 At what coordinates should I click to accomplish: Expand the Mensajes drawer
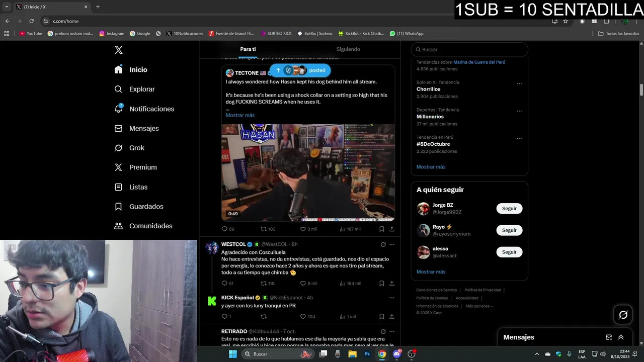(621, 337)
